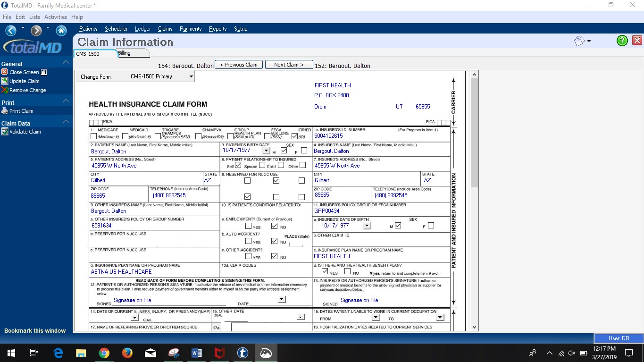Open the Patients menu
This screenshot has width=644, height=362.
pyautogui.click(x=88, y=29)
